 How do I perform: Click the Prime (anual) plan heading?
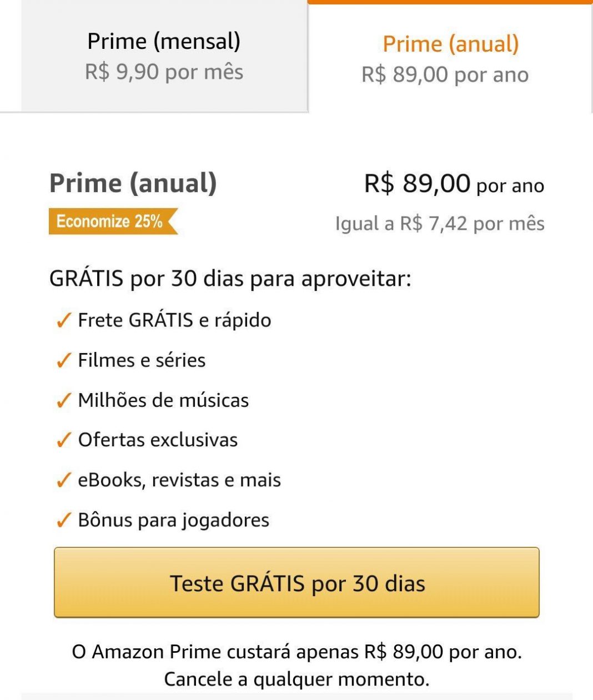[133, 183]
